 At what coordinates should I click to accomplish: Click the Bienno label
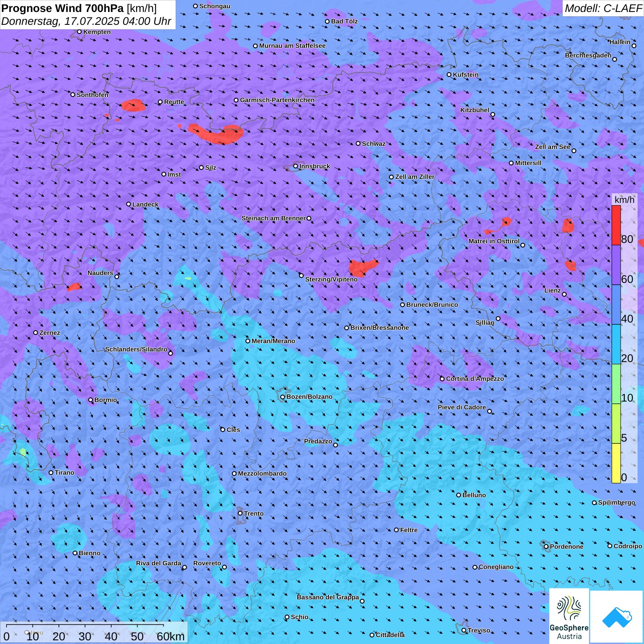[89, 553]
